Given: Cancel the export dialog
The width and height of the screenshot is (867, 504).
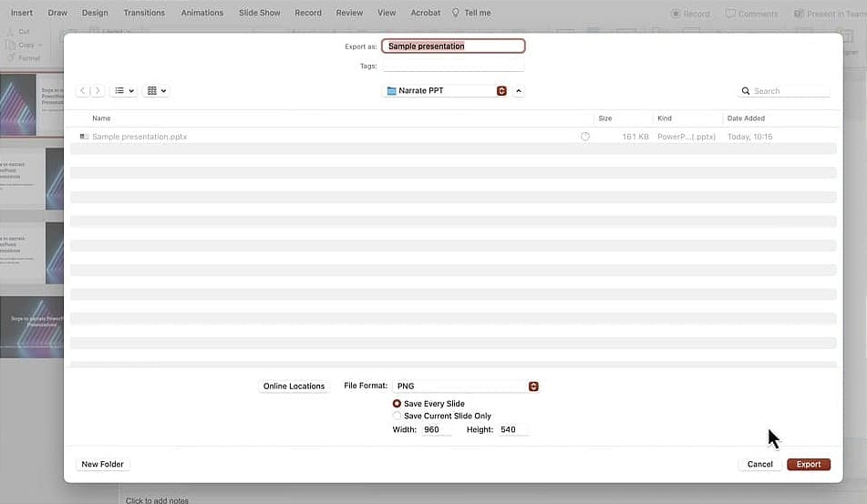Looking at the screenshot, I should 759,464.
